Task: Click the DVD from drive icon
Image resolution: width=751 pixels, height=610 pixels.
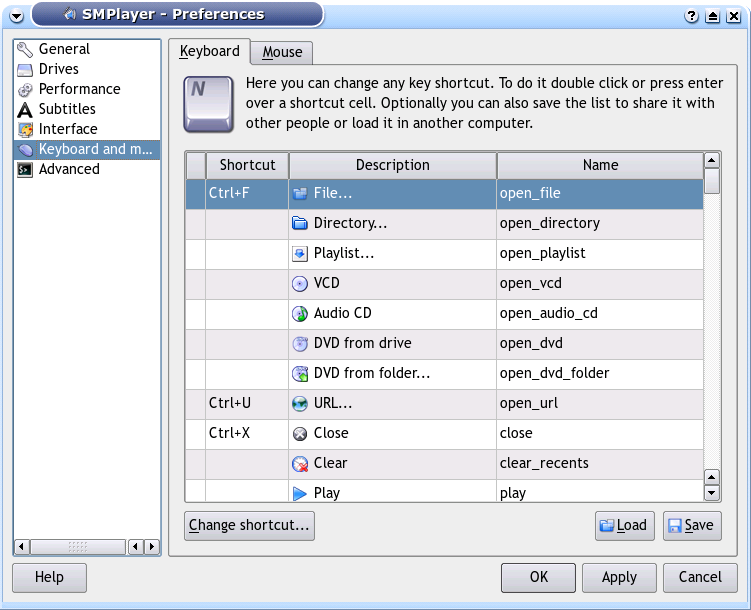Action: click(x=300, y=343)
